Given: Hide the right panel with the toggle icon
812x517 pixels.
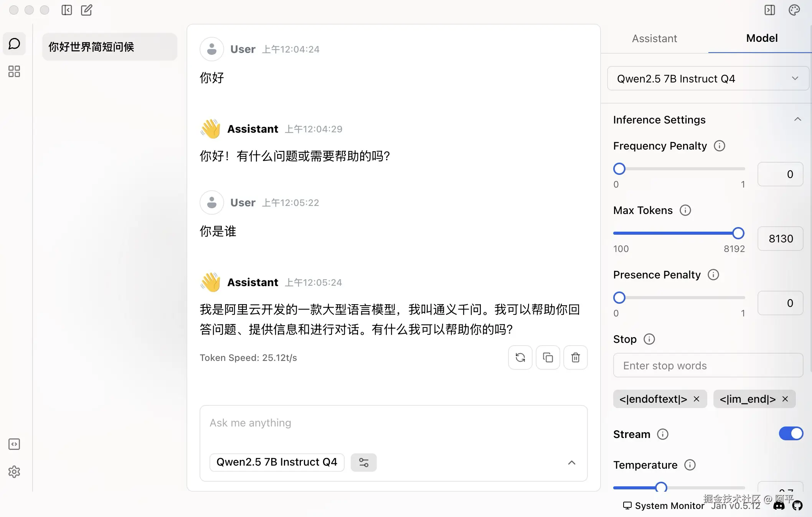Looking at the screenshot, I should (770, 10).
